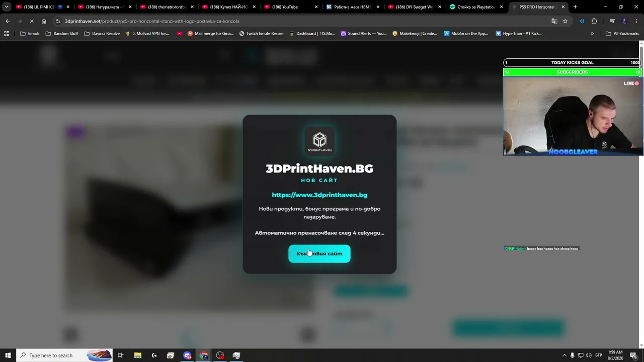Open Logitech G HUB from the taskbar

coord(154,355)
